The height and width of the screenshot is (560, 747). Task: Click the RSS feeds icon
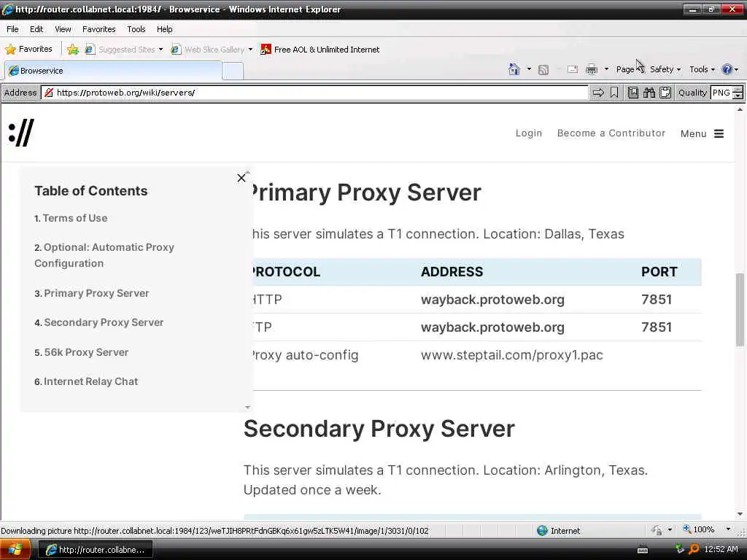point(543,69)
